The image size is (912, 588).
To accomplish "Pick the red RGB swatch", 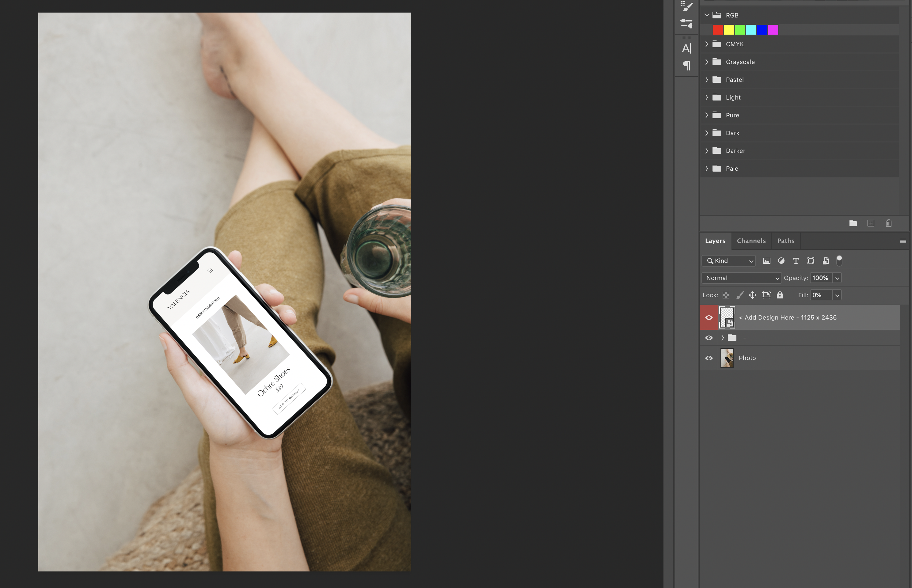I will (x=717, y=30).
